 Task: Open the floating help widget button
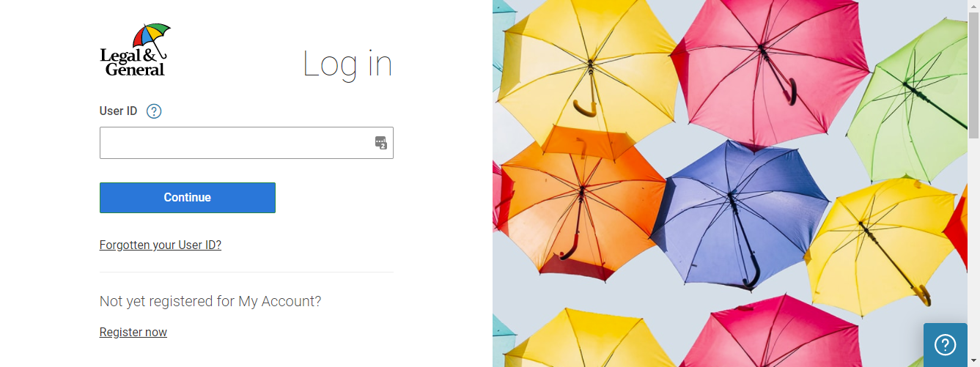[x=946, y=345]
